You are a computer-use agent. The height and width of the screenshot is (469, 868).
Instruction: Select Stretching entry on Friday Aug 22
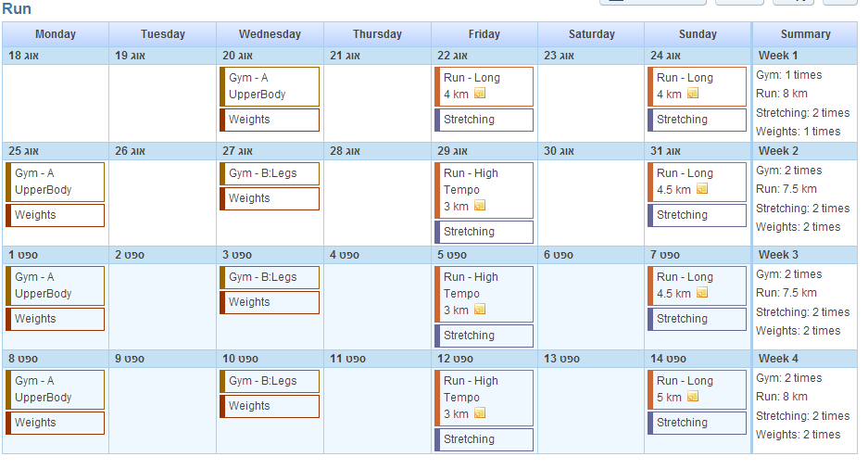point(484,120)
